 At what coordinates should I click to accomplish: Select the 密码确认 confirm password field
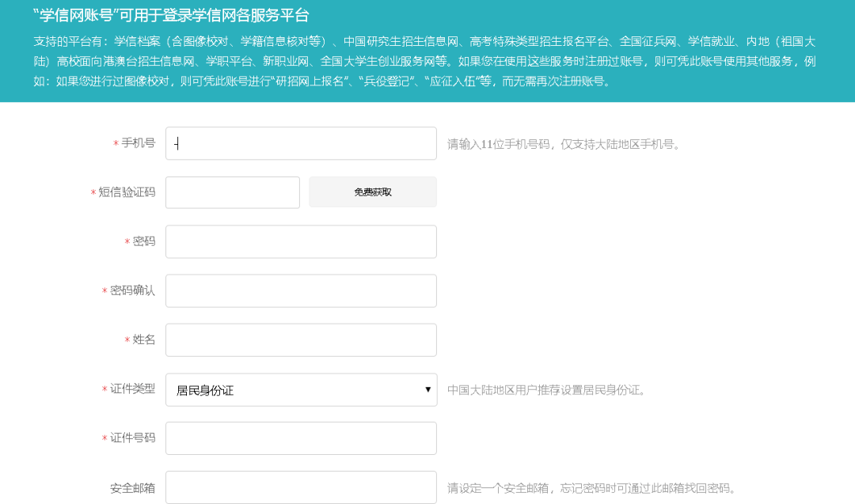(x=301, y=291)
